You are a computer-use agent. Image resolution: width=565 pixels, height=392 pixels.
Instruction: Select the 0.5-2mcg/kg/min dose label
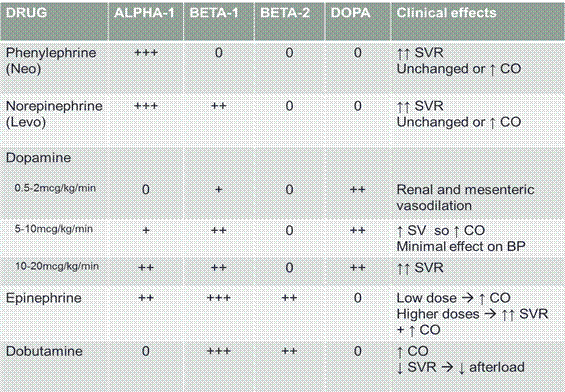55,188
